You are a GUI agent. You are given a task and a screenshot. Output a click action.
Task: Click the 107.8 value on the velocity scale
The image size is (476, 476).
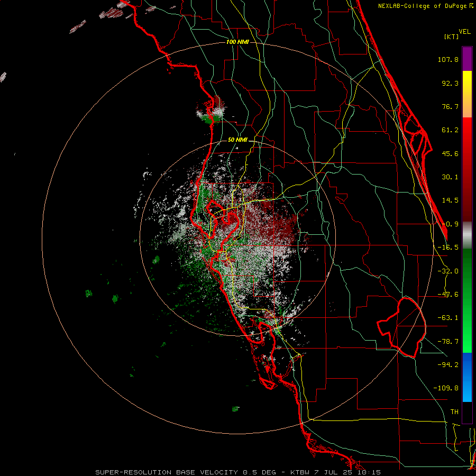pos(448,59)
